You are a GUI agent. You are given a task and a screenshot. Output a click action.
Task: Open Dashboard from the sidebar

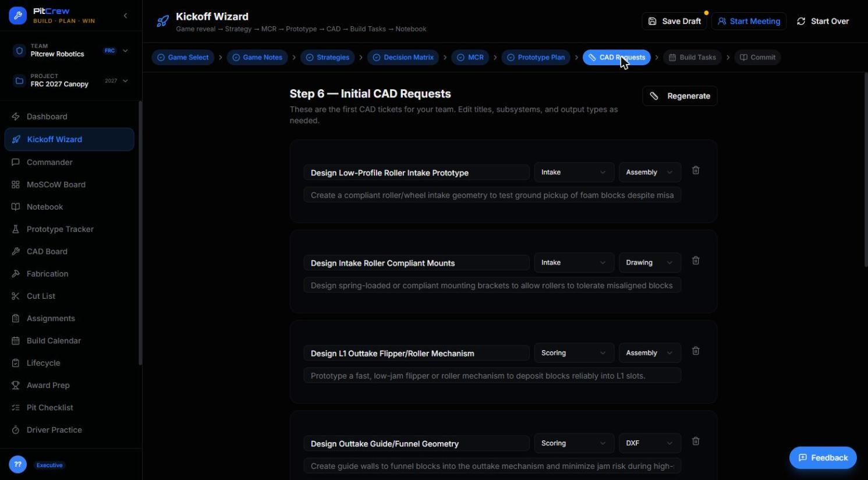[x=69, y=117]
